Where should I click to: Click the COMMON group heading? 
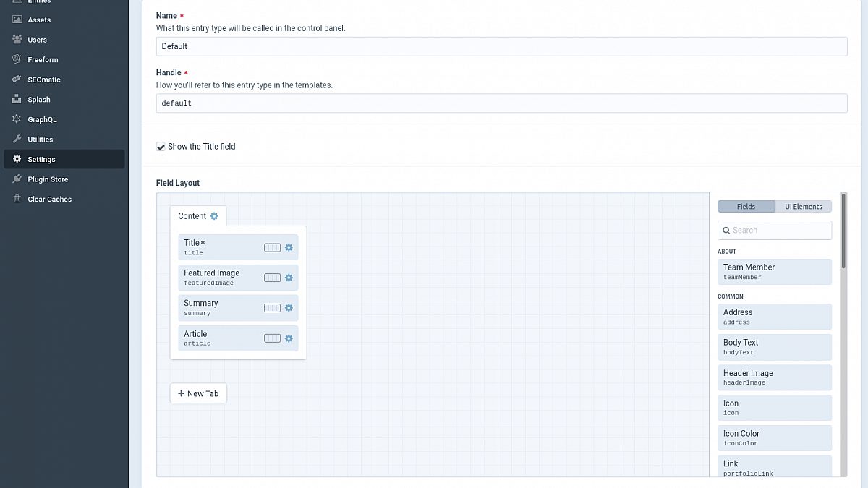(731, 296)
